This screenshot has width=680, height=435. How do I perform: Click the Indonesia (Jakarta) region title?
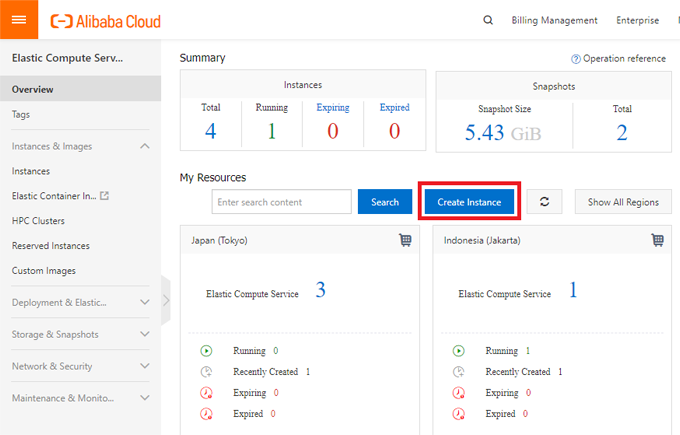click(482, 240)
